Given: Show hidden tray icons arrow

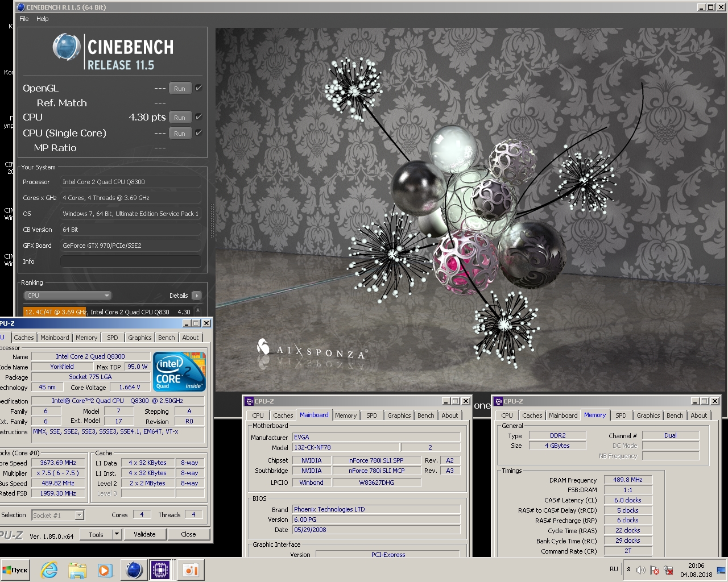Looking at the screenshot, I should click(x=628, y=569).
